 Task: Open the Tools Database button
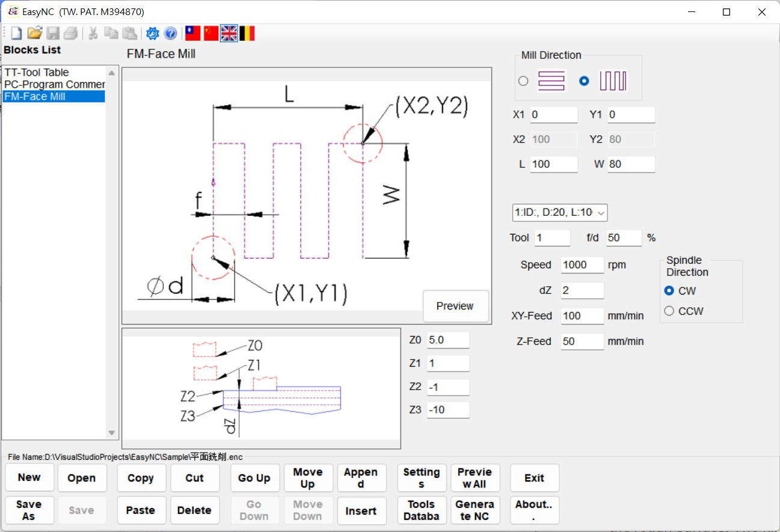(422, 510)
